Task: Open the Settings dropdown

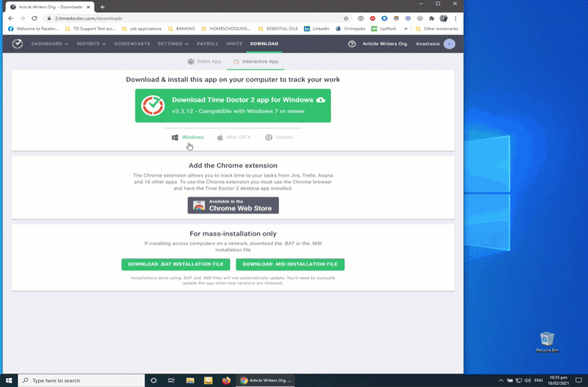Action: point(173,44)
